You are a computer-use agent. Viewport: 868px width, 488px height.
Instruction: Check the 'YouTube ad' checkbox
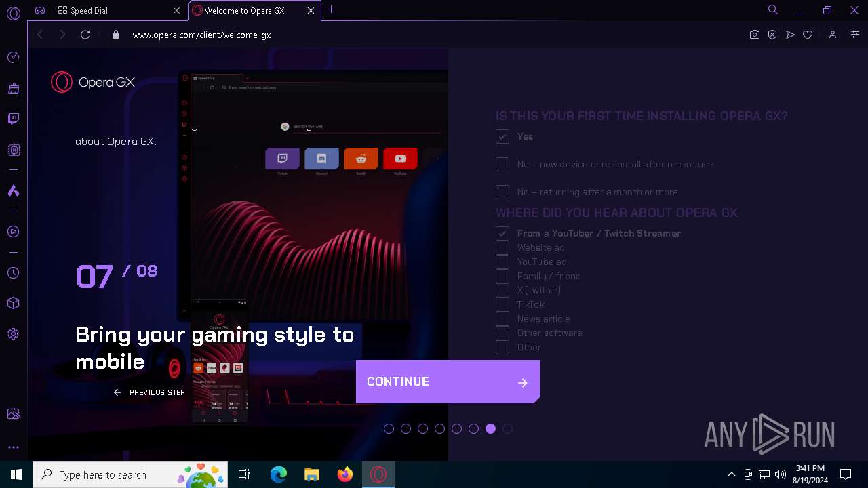pyautogui.click(x=502, y=262)
